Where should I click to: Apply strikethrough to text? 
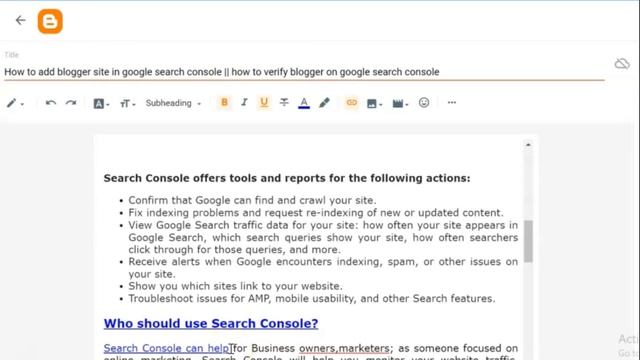(284, 102)
